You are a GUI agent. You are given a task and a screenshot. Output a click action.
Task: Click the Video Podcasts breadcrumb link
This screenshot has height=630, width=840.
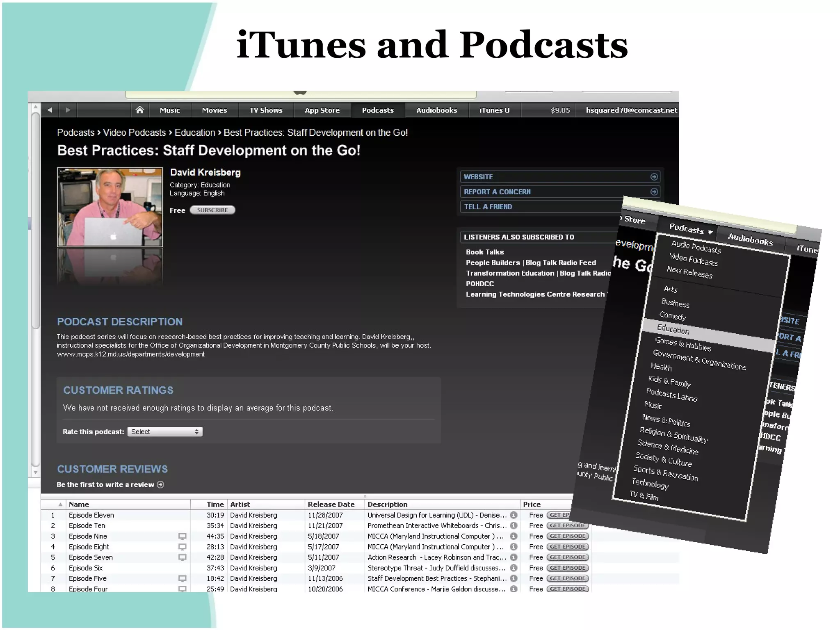tap(134, 132)
